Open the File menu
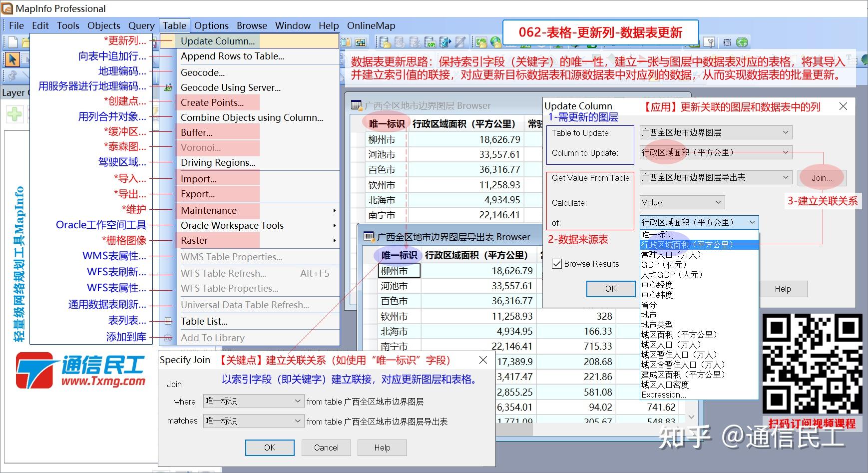The width and height of the screenshot is (868, 473). [x=16, y=25]
